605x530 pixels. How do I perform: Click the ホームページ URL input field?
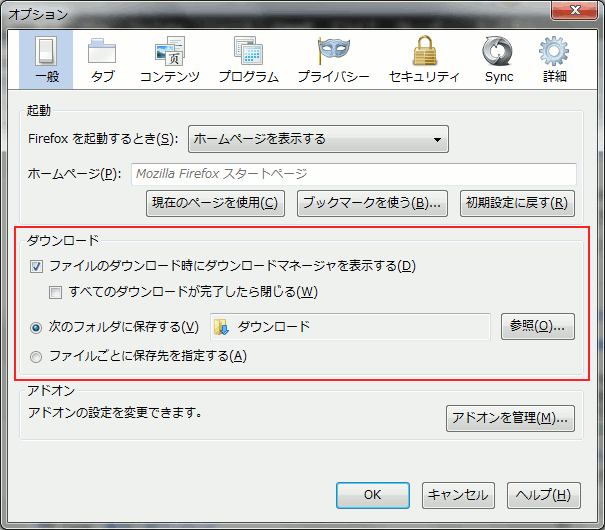point(353,174)
